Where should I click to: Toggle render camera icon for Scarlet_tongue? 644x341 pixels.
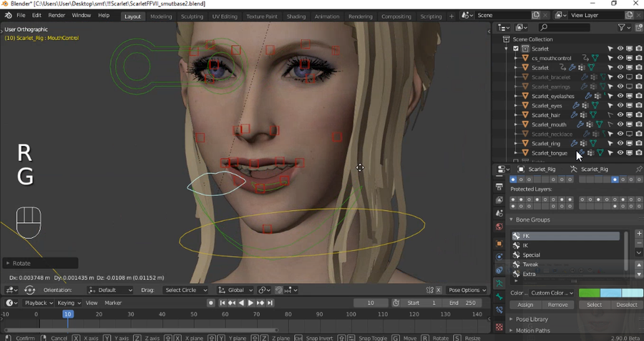point(639,153)
